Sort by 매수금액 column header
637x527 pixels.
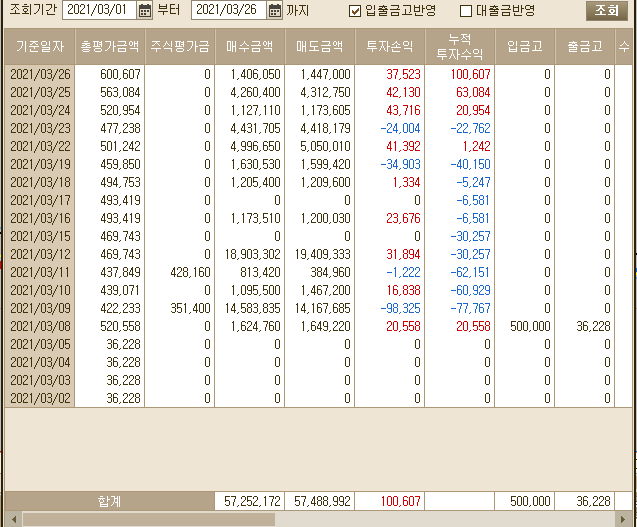pos(249,47)
